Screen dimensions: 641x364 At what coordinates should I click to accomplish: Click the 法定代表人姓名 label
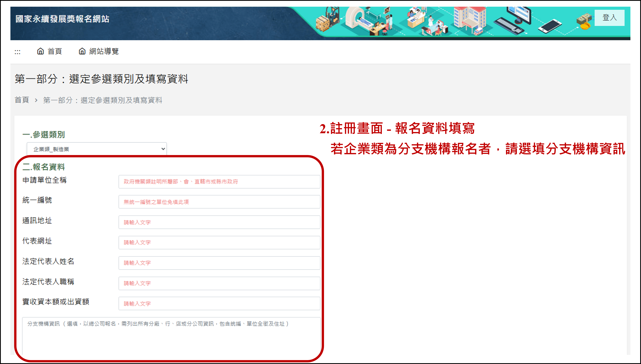click(x=48, y=261)
